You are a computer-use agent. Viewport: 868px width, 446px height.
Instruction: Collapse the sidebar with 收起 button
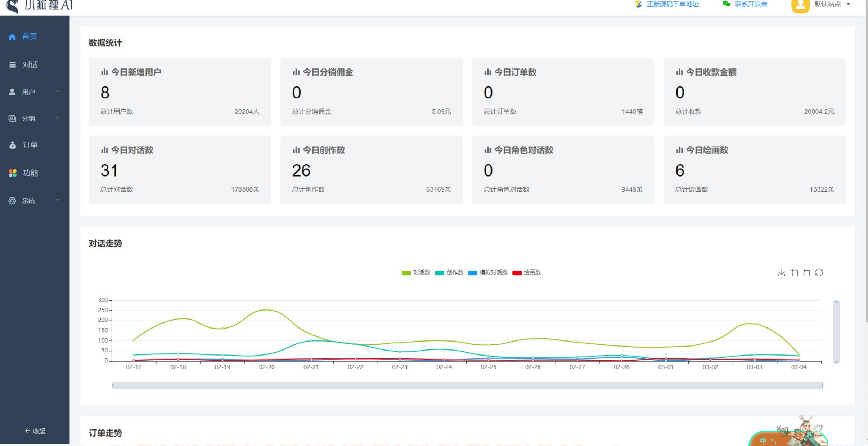pos(35,431)
